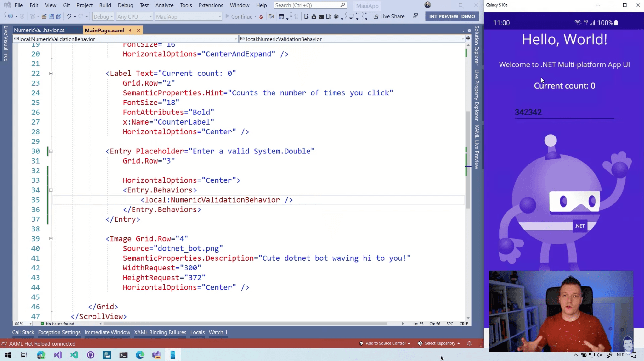
Task: Click the Save All icon
Action: tap(59, 16)
